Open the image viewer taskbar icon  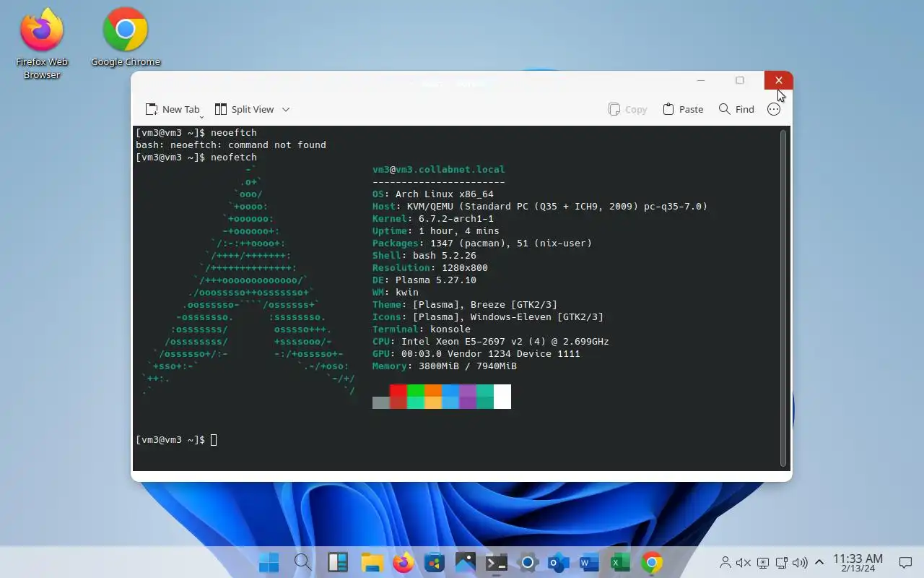pyautogui.click(x=466, y=562)
